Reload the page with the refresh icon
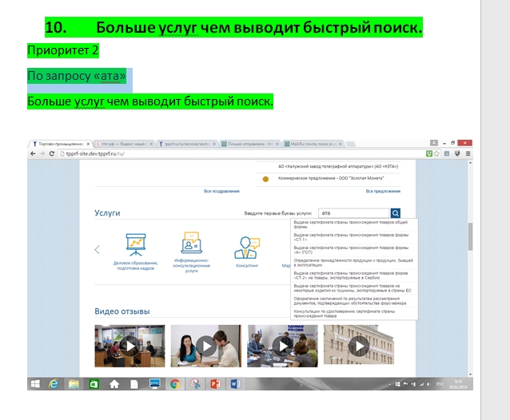Viewport: 510px width, 420px height. click(52, 153)
